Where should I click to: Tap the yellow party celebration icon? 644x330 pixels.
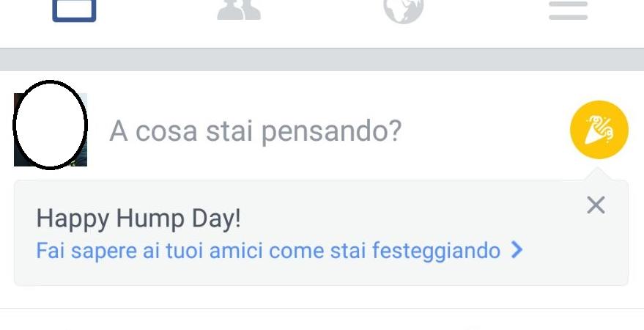(x=599, y=130)
